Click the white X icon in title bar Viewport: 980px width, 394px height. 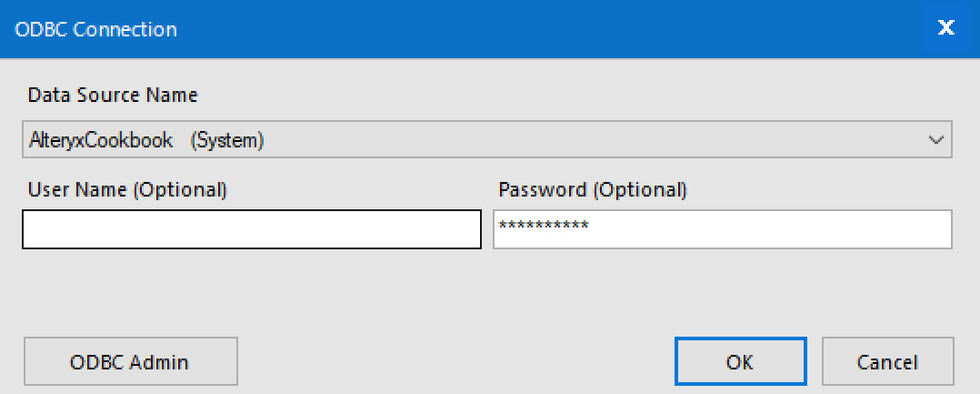coord(946,28)
